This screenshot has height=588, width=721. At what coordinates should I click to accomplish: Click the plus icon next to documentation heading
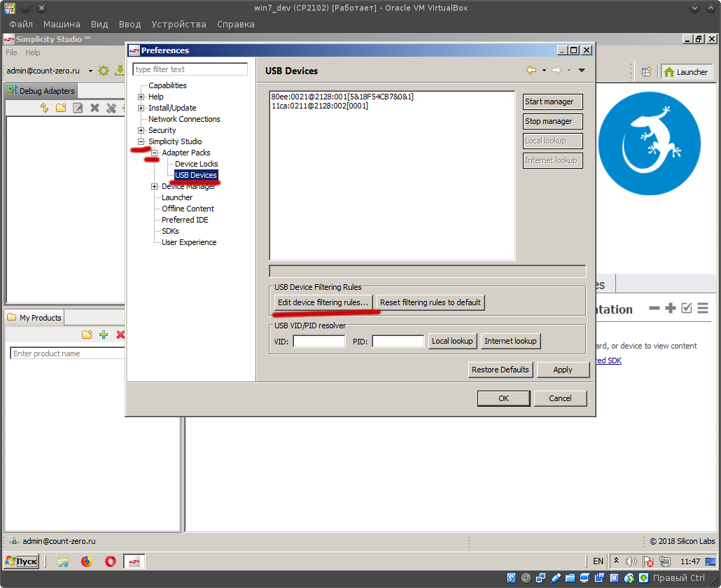pyautogui.click(x=671, y=308)
